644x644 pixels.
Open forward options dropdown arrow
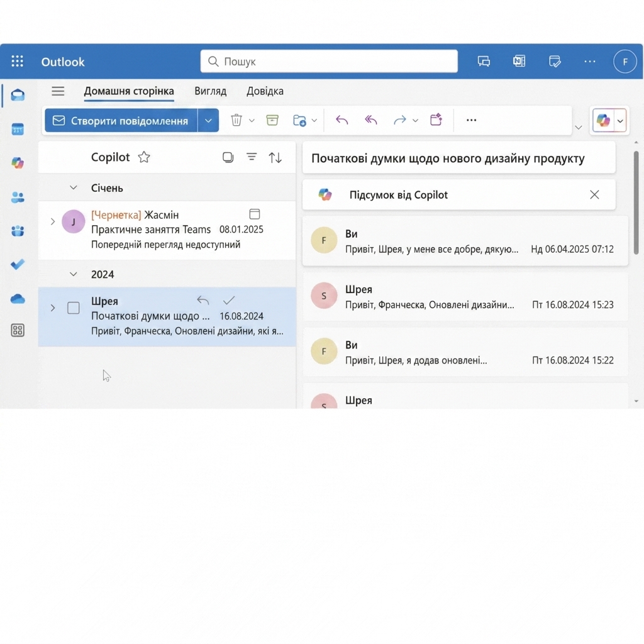click(415, 121)
